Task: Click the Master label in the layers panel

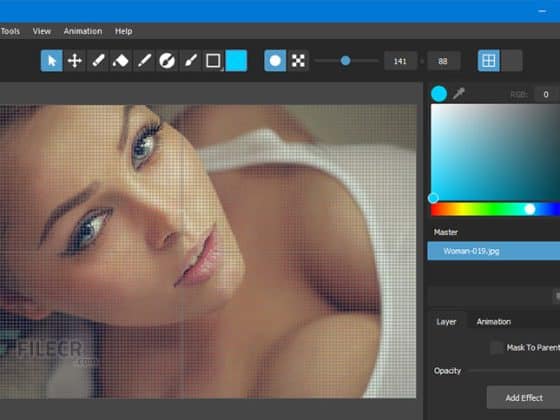Action: pyautogui.click(x=446, y=232)
